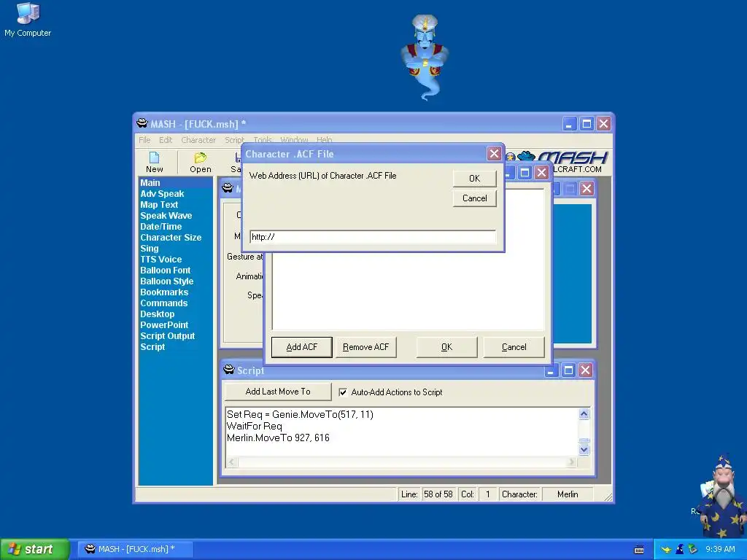Maximize the Script window
Image resolution: width=747 pixels, height=560 pixels.
coord(568,370)
